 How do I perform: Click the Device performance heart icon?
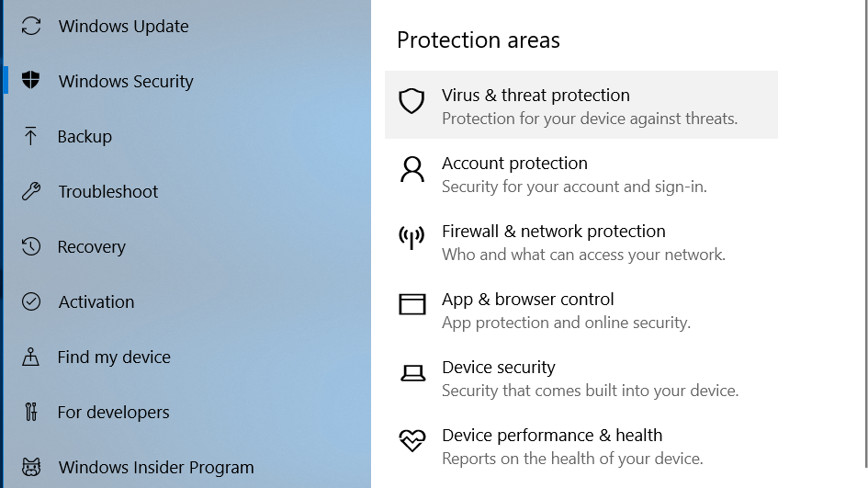tap(411, 441)
